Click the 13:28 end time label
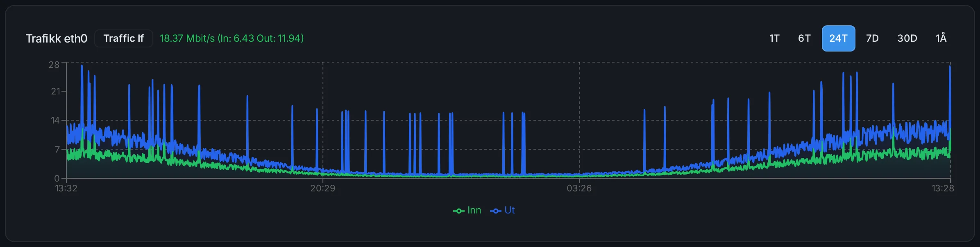This screenshot has width=980, height=247. [943, 189]
